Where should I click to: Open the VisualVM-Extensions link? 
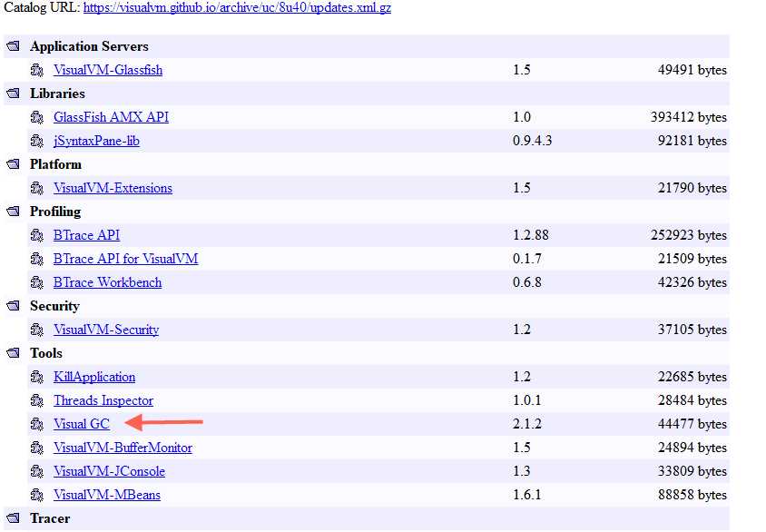tap(113, 188)
